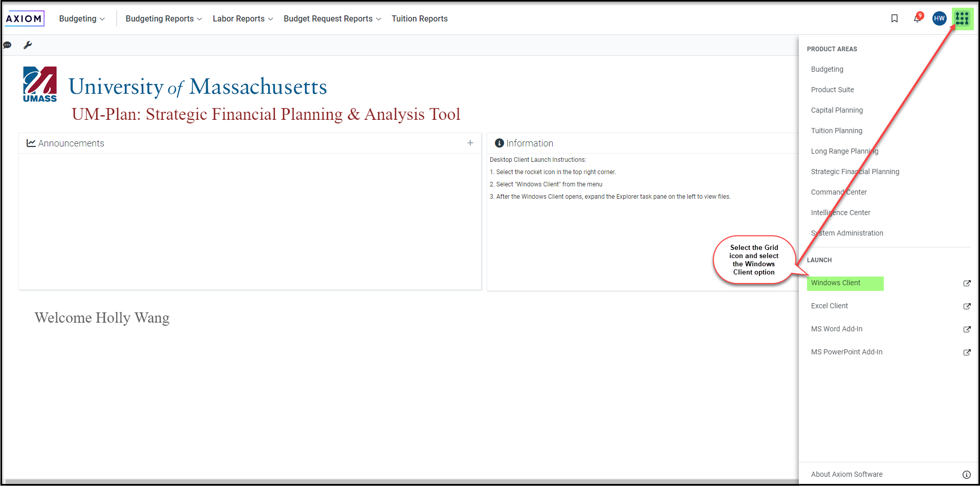Click 'Select the rocket icon' instruction line

tap(553, 172)
